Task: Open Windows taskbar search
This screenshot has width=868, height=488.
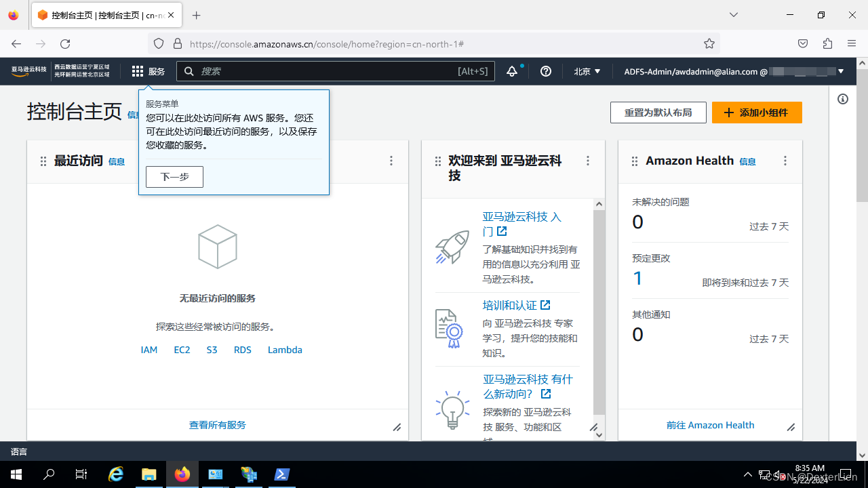Action: (49, 474)
